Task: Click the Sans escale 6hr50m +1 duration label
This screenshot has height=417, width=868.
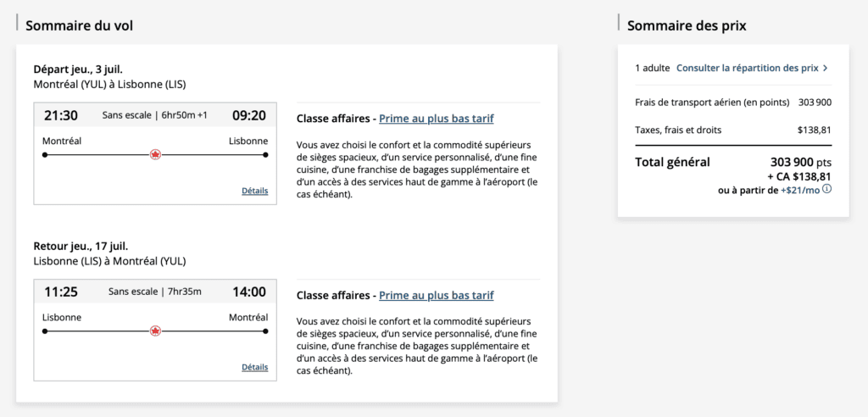Action: pos(155,115)
